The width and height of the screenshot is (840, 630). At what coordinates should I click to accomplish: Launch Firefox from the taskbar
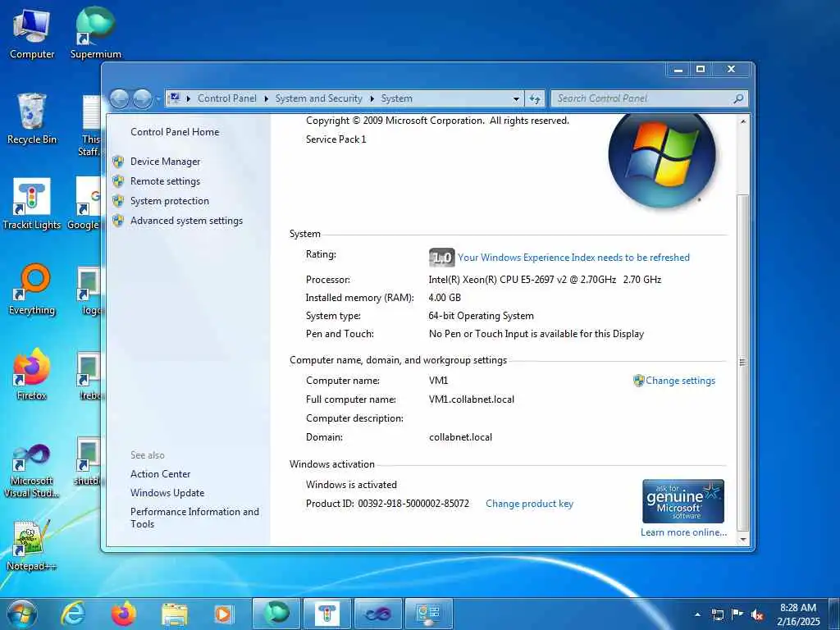point(124,614)
